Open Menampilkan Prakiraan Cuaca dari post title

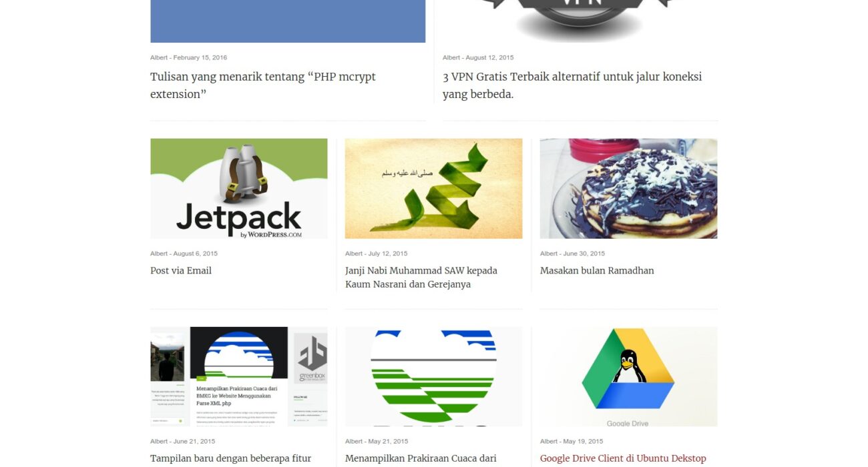coord(421,458)
